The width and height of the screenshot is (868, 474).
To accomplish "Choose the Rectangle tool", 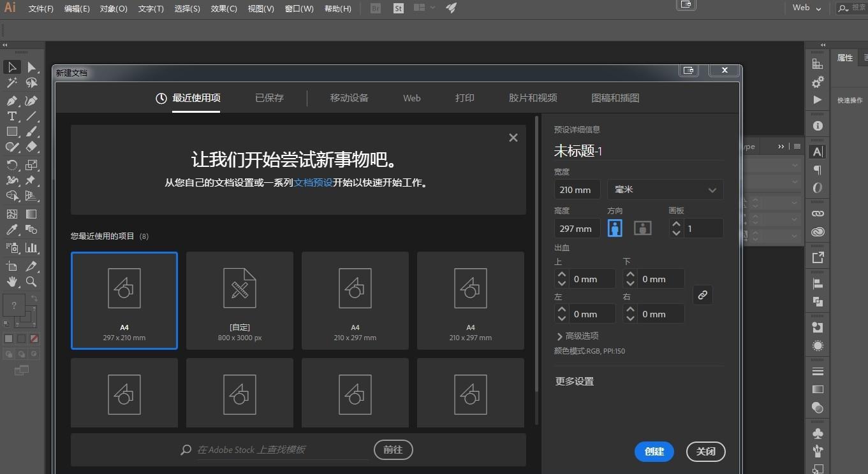I will (x=11, y=131).
